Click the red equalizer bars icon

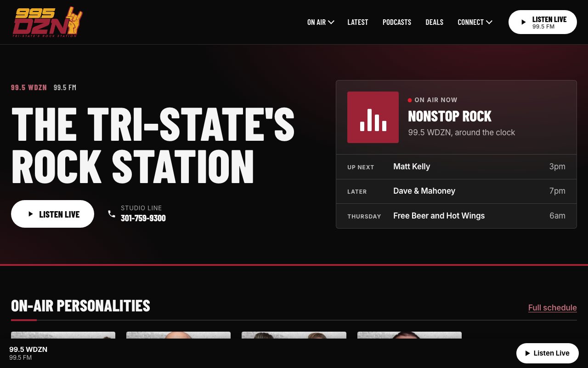point(373,117)
